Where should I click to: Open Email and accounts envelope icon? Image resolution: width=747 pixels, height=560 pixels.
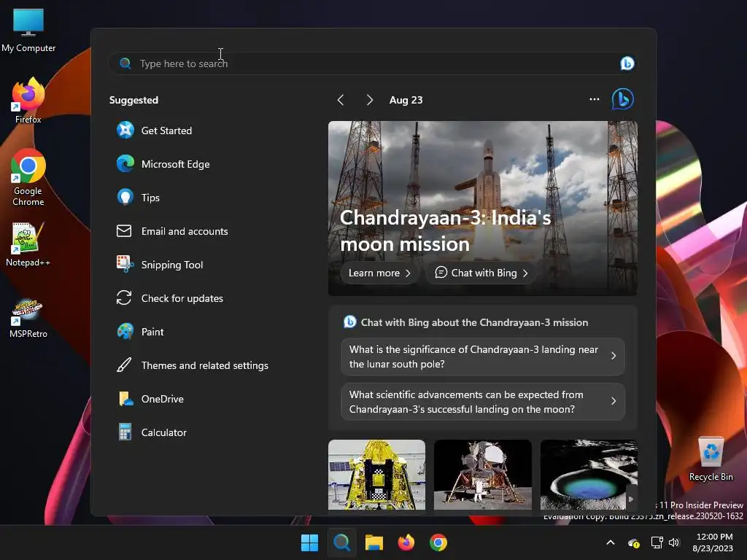[124, 231]
